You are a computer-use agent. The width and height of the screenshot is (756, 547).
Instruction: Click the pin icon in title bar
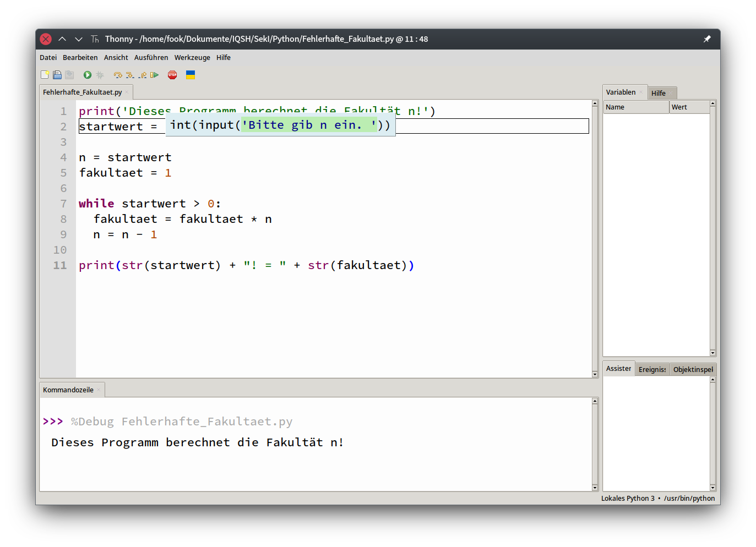click(x=707, y=39)
